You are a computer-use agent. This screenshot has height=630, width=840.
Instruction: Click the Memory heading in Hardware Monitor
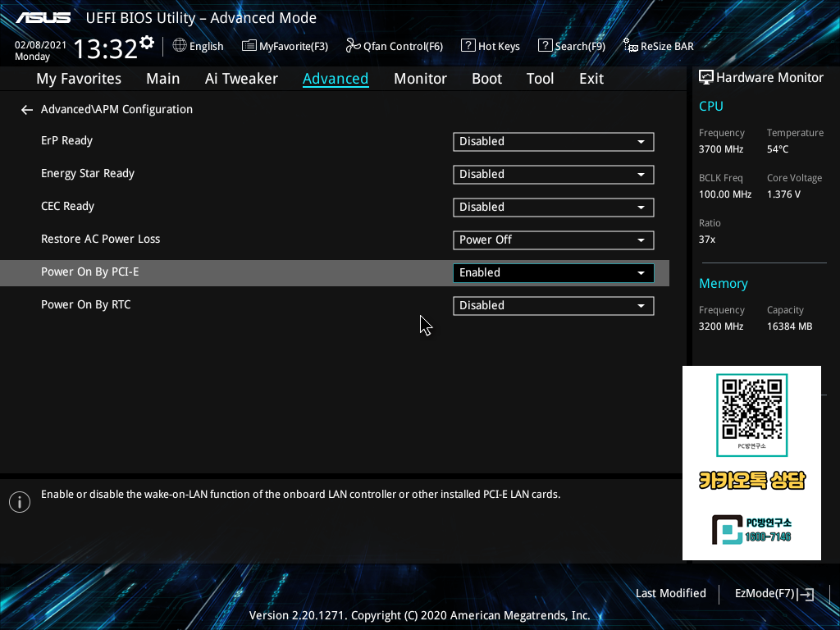pyautogui.click(x=724, y=283)
